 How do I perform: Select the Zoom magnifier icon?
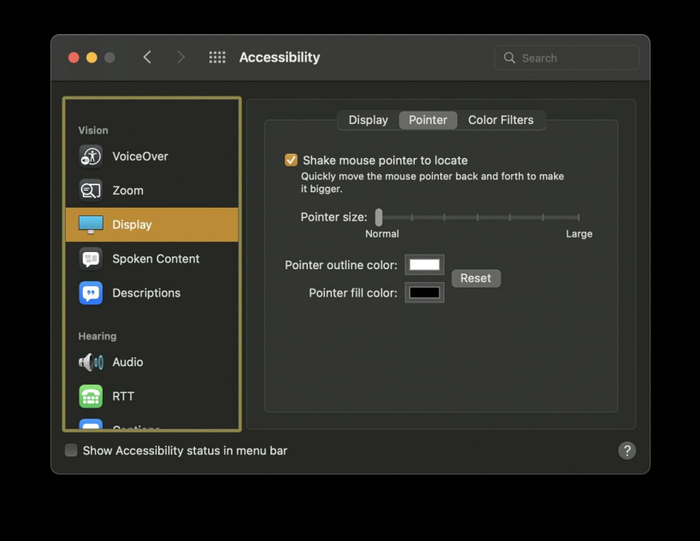(91, 190)
